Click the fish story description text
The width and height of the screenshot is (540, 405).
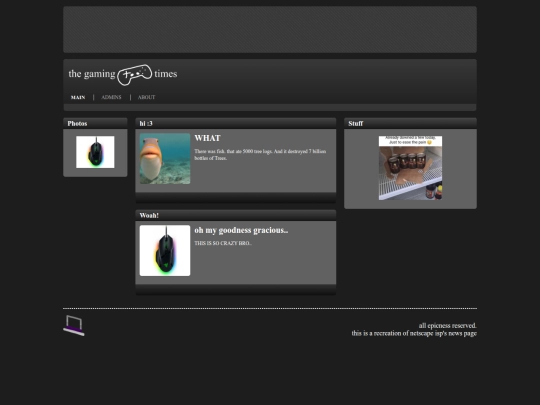pos(260,155)
